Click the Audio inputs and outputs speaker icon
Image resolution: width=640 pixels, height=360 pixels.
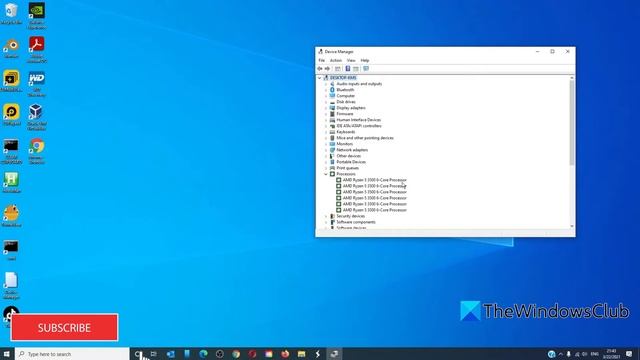click(332, 84)
